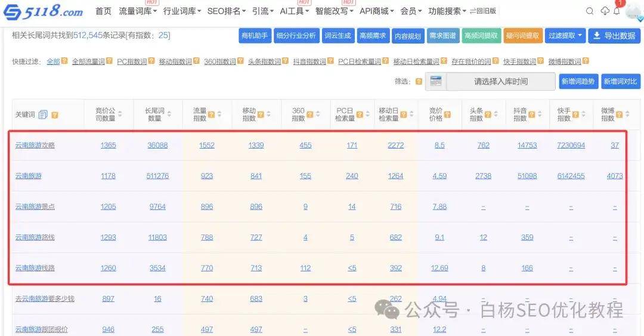Open keyword link 去云南旅游要多少钱
The width and height of the screenshot is (644, 336).
[45, 298]
